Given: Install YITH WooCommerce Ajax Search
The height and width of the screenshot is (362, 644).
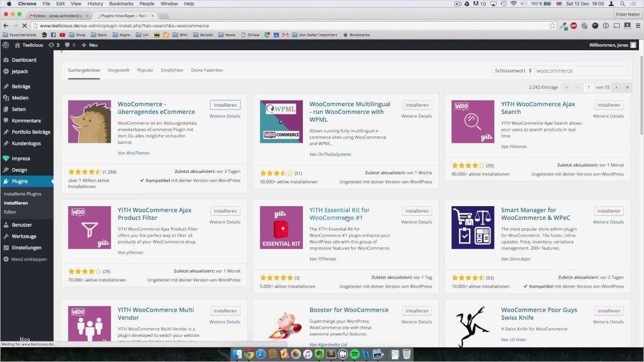Looking at the screenshot, I should (x=608, y=105).
